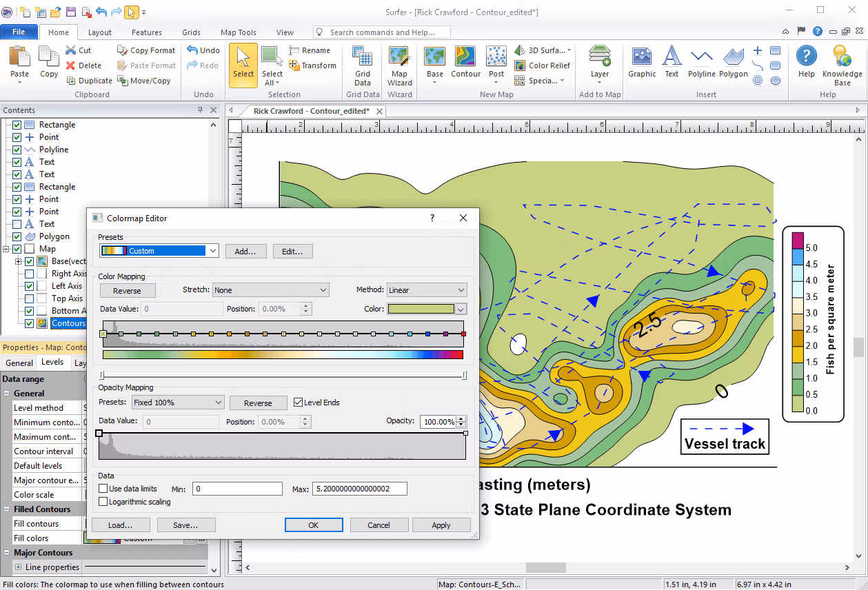Open the Grid Data tool
The height and width of the screenshot is (590, 868).
point(363,66)
